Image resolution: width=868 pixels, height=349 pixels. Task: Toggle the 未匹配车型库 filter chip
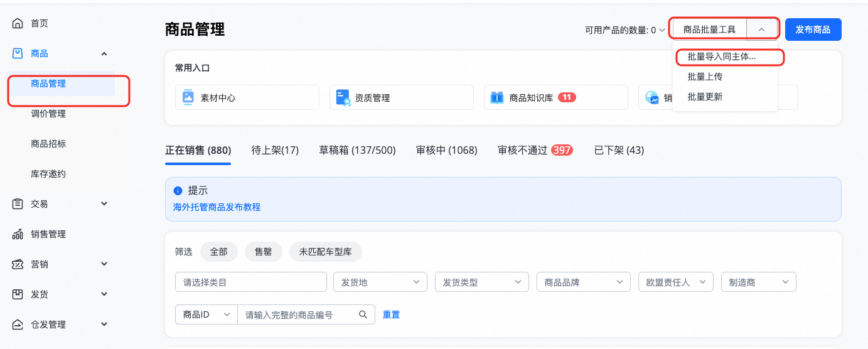325,252
